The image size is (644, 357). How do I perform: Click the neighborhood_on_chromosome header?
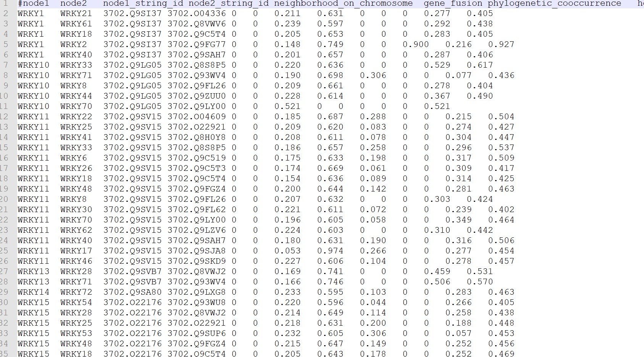click(344, 3)
